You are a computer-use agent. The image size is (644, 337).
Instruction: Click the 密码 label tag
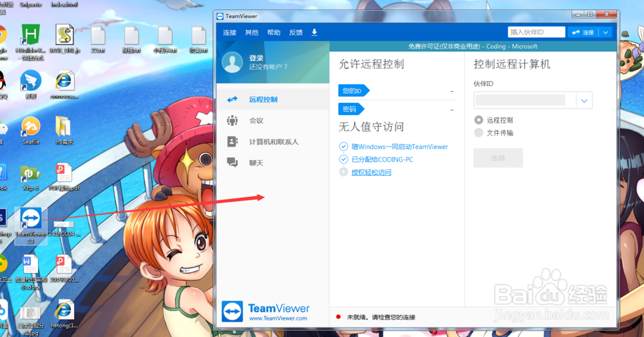pos(351,109)
